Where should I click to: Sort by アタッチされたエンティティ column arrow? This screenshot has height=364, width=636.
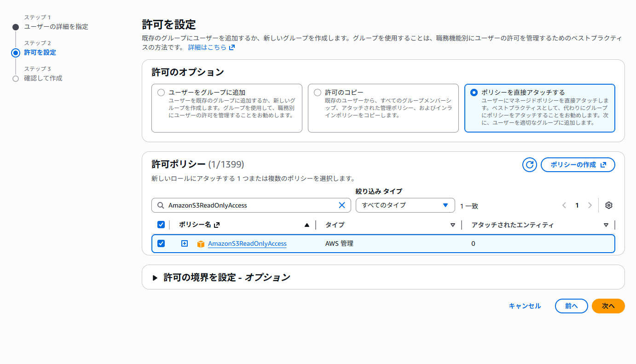(606, 225)
